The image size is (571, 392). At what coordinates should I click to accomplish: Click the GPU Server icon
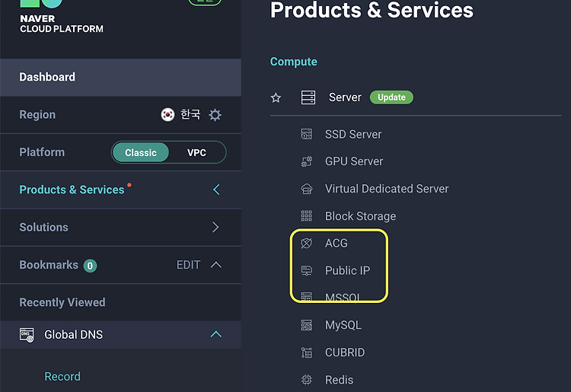(306, 161)
